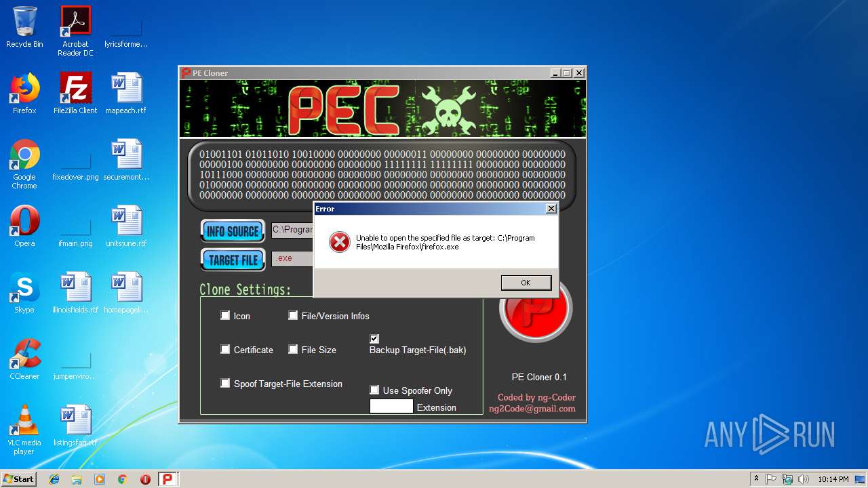This screenshot has height=488, width=868.
Task: Click the volume speaker icon
Action: tap(803, 479)
